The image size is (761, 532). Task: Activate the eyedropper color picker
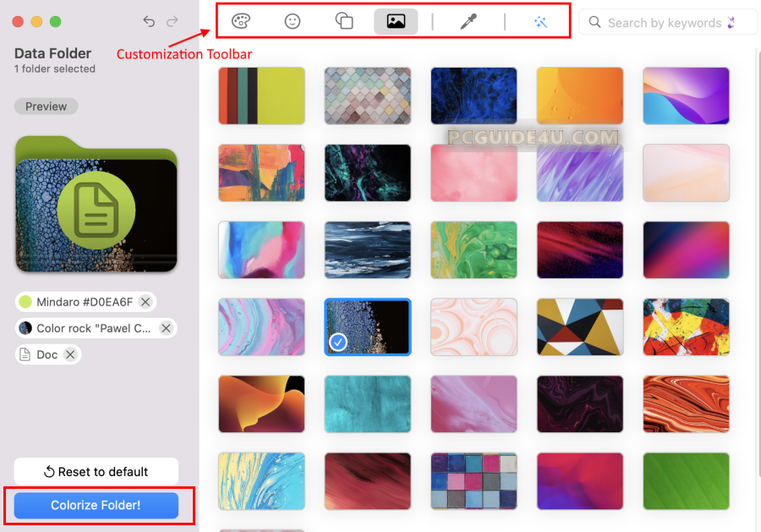468,22
